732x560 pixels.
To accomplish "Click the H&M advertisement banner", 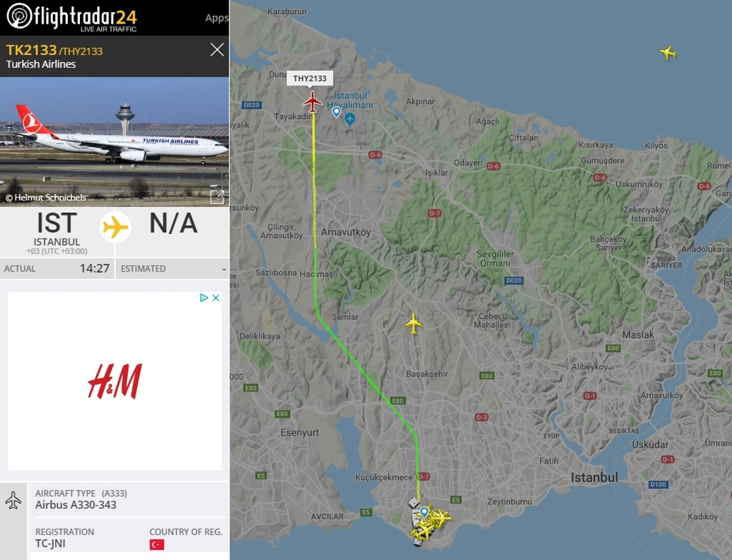I will coord(115,381).
